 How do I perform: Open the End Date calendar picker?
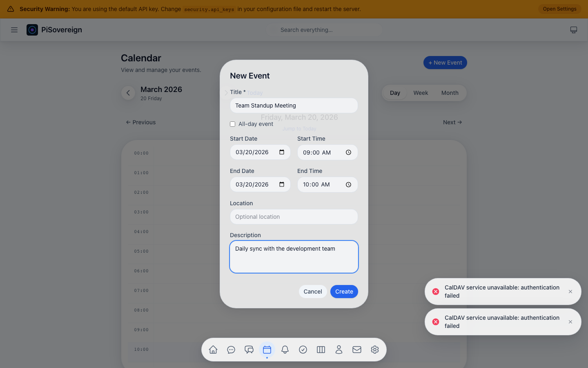(281, 184)
